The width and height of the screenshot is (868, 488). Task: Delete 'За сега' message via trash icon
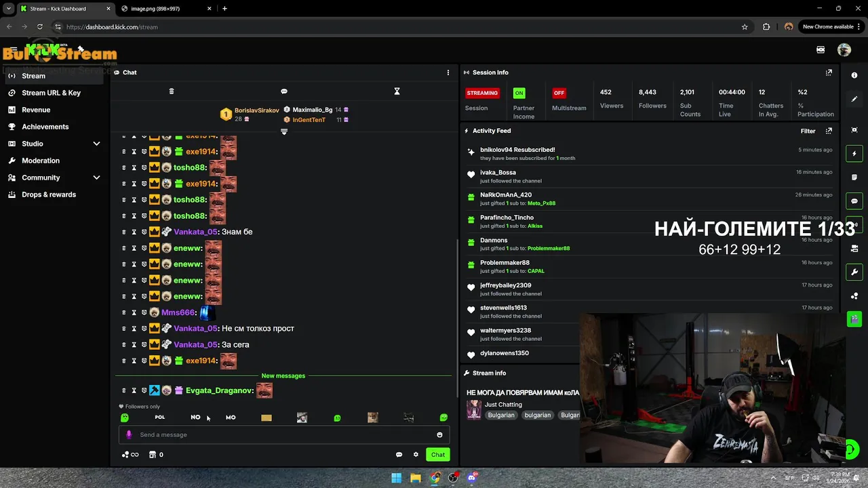(x=123, y=345)
